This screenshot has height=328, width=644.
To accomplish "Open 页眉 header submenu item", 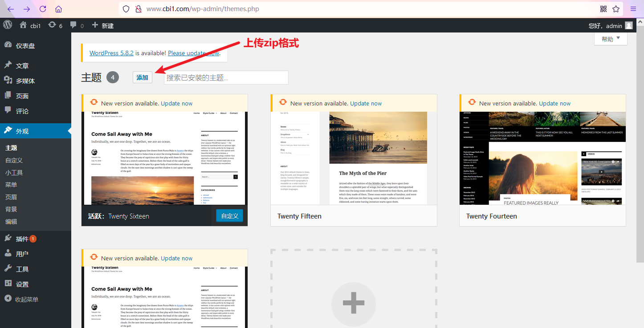I will (x=11, y=197).
